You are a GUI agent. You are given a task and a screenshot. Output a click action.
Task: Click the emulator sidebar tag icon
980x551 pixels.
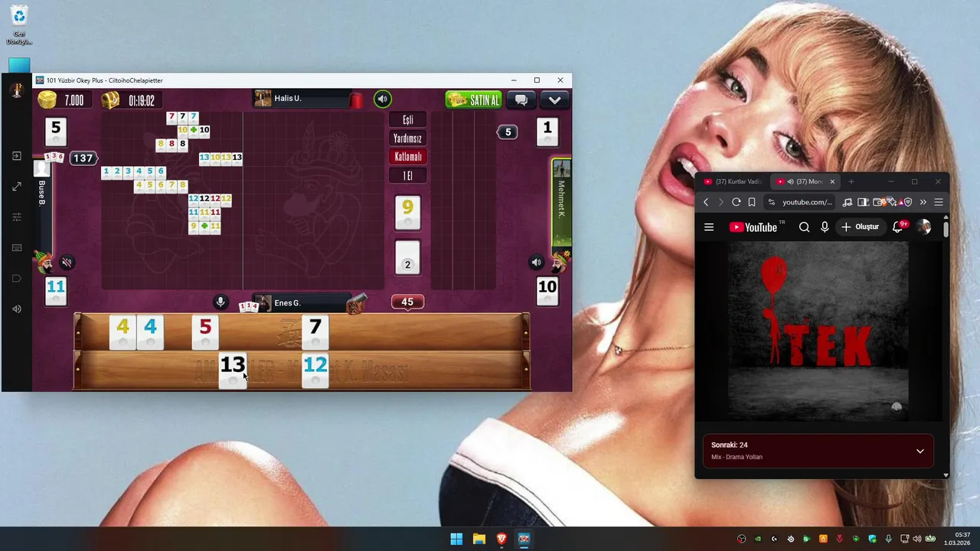pyautogui.click(x=17, y=279)
